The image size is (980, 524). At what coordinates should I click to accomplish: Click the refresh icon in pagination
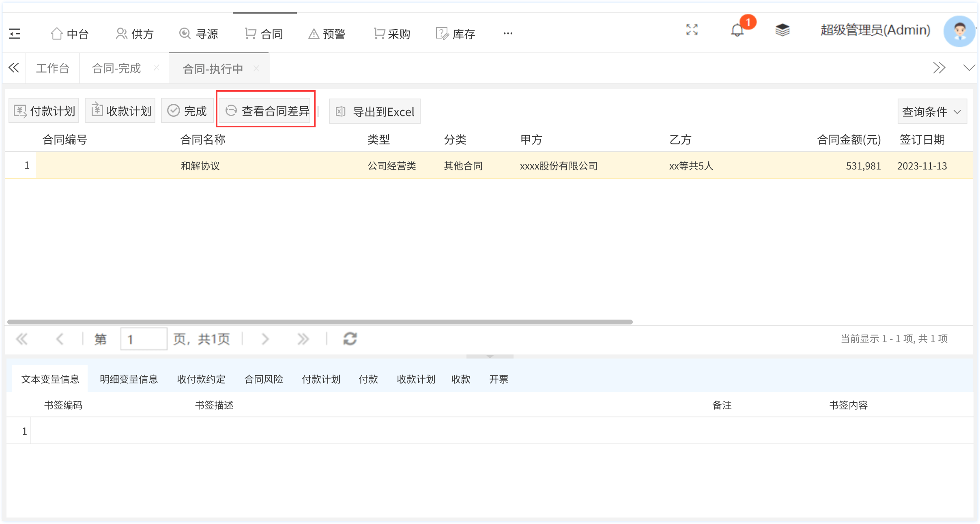(x=350, y=339)
